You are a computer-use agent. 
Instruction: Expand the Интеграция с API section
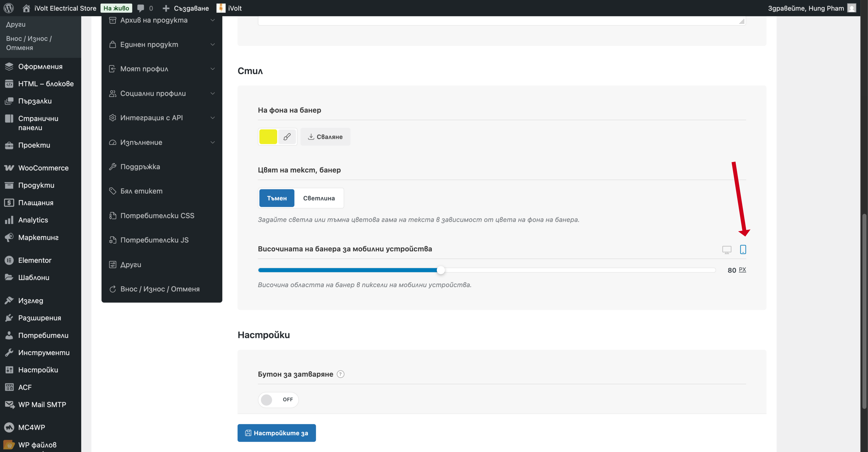coord(162,118)
